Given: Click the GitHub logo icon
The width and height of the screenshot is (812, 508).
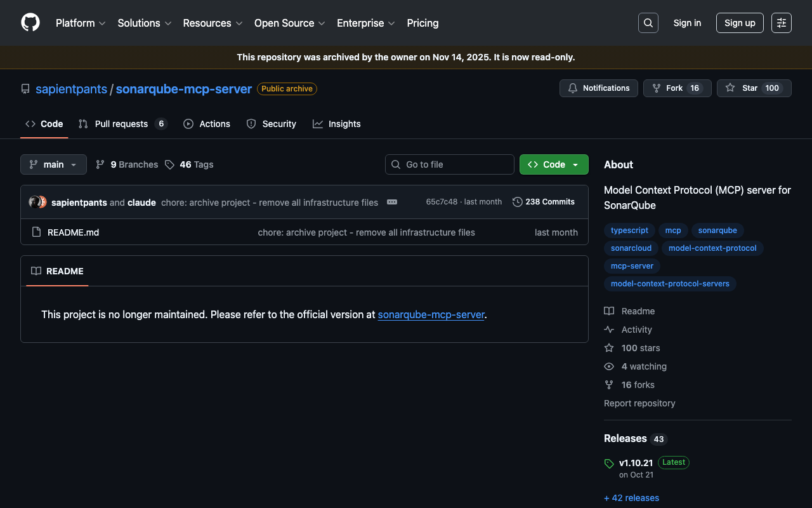Looking at the screenshot, I should 30,23.
